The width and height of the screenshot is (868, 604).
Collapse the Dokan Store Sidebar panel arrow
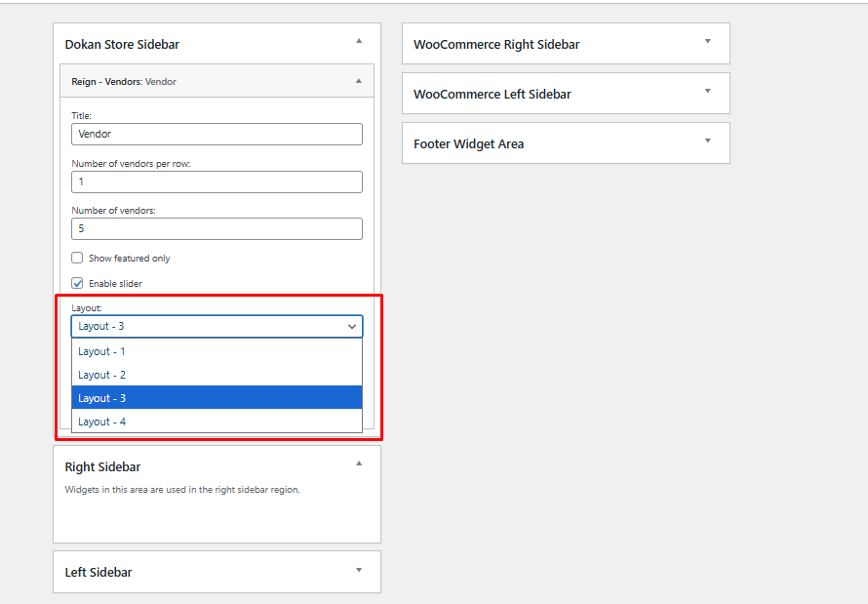(359, 41)
